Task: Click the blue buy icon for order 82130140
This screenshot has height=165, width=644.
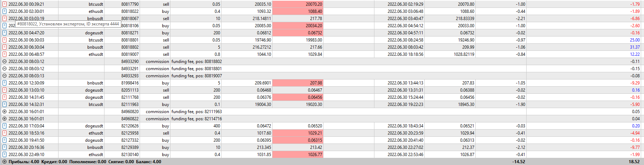Action: click(x=4, y=155)
